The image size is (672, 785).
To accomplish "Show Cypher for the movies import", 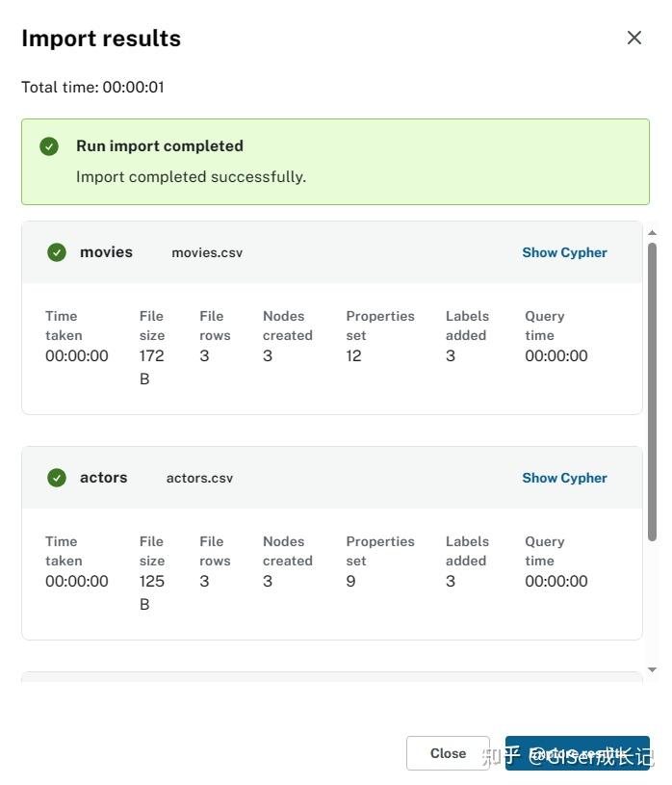I will click(564, 252).
